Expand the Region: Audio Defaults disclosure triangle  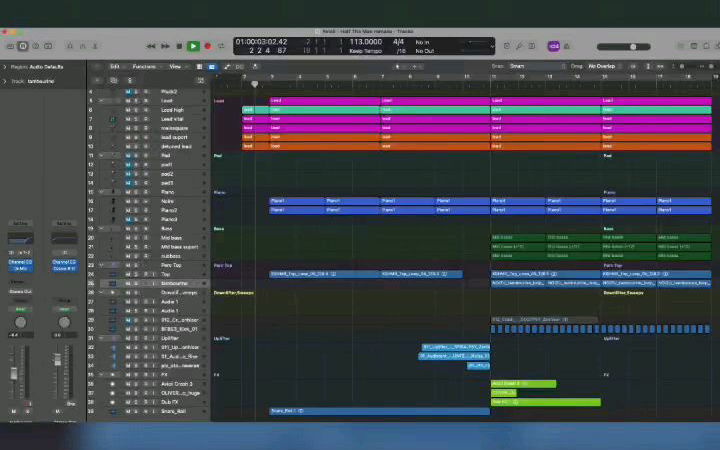5,67
